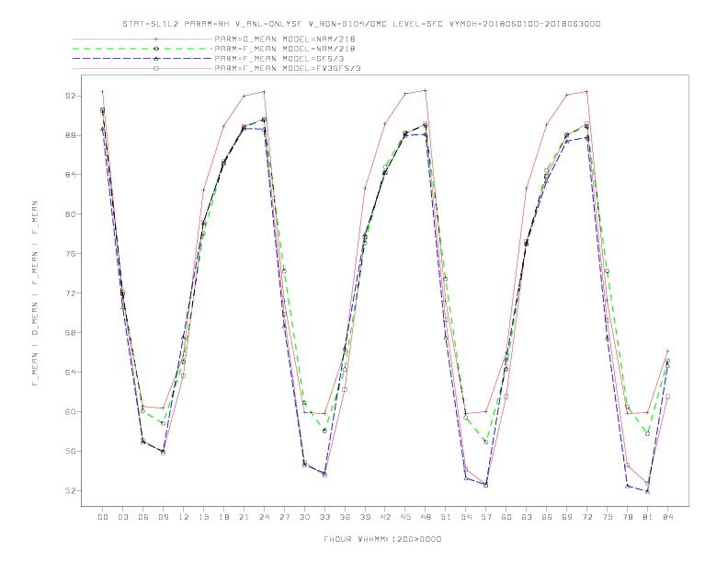Click x-axis forecast hour label 24
728x563 pixels.
[x=264, y=517]
